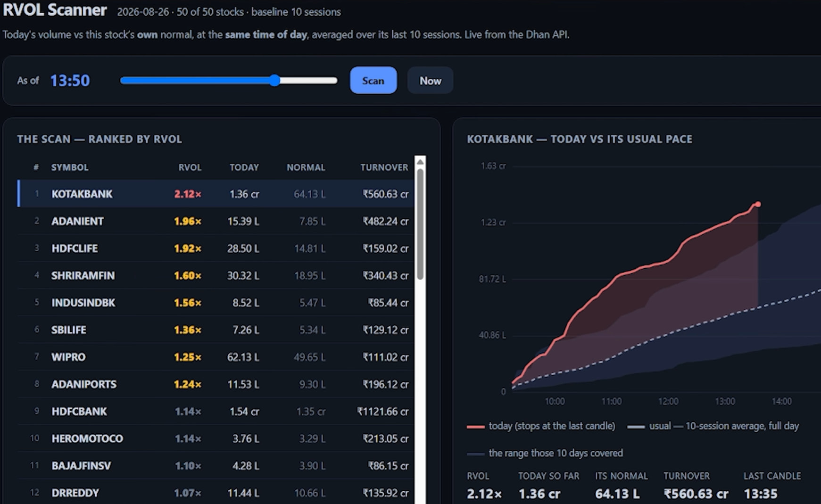This screenshot has width=821, height=504.
Task: Click the TURNOVER column header
Action: (384, 167)
